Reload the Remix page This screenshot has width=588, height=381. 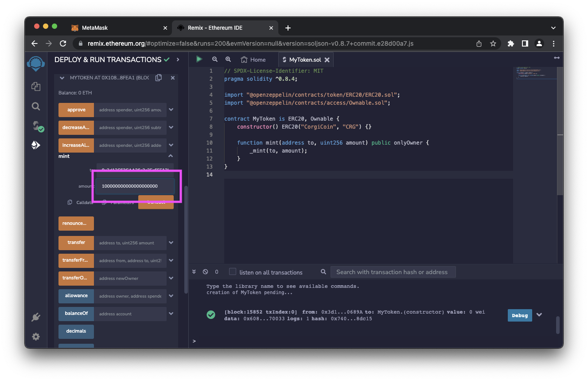[63, 43]
